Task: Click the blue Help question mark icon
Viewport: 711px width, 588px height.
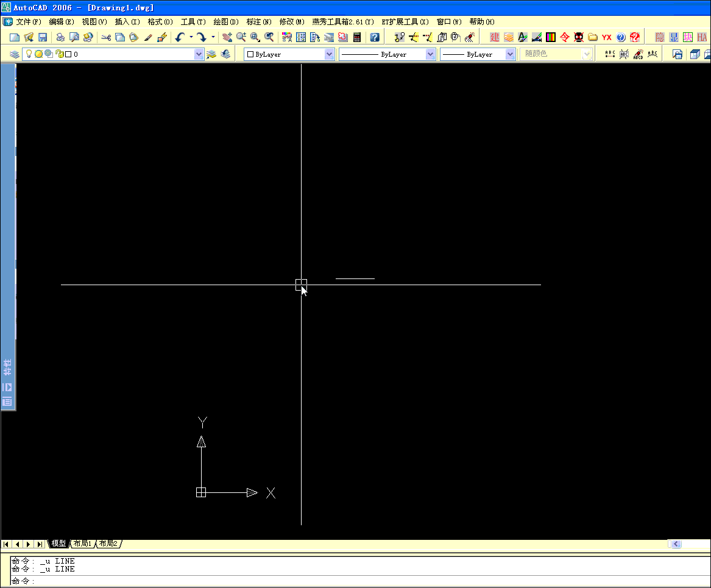Action: 375,37
